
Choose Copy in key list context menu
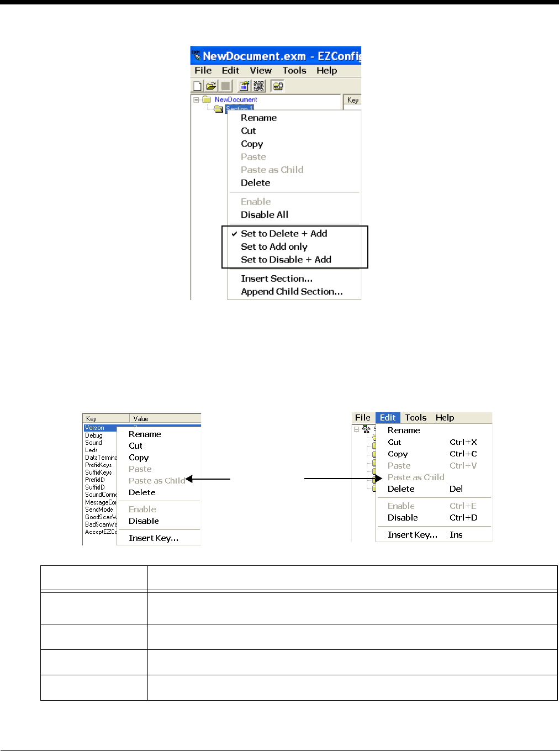tap(159, 458)
